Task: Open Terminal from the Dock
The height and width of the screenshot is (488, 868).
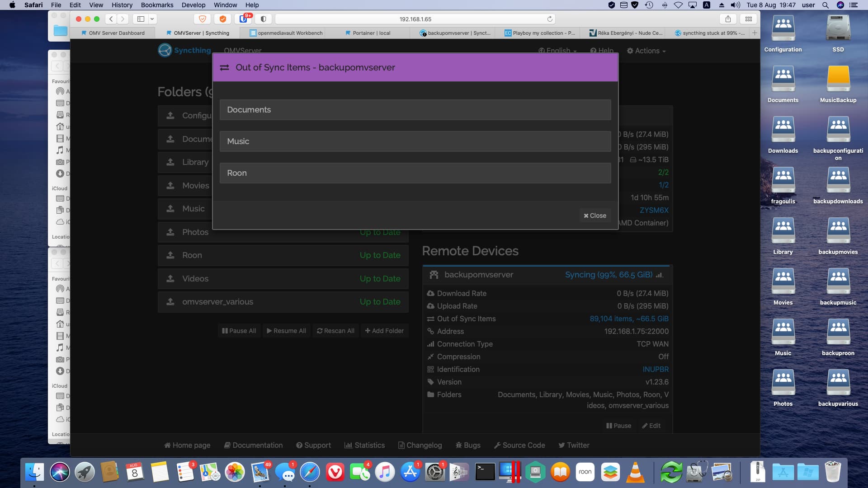Action: [x=485, y=472]
